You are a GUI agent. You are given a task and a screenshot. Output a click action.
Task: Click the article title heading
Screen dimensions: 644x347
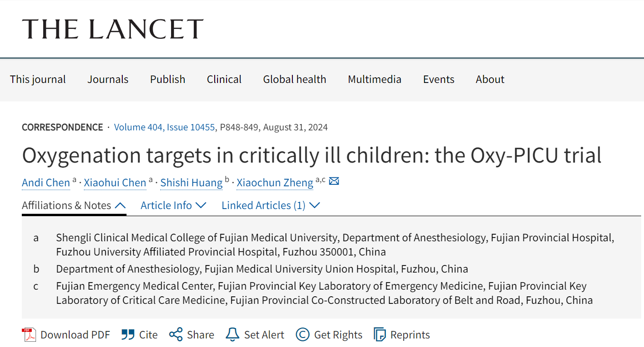pyautogui.click(x=311, y=155)
